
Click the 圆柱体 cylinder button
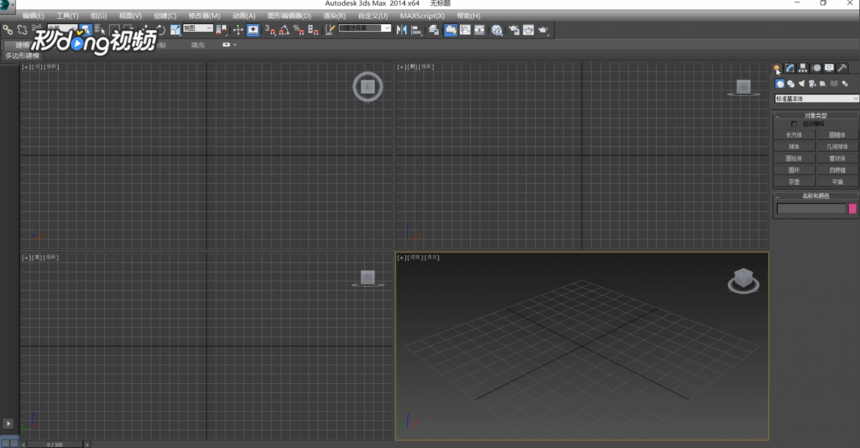click(794, 158)
